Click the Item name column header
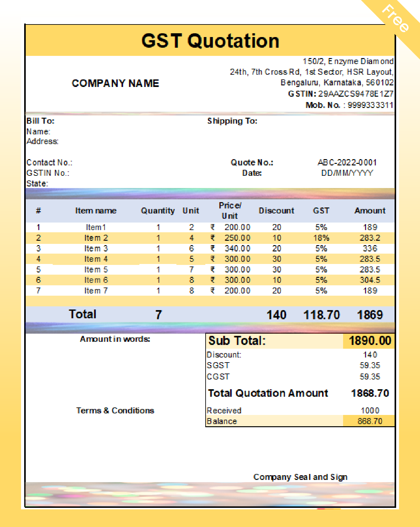This screenshot has height=527, width=420. click(x=96, y=211)
